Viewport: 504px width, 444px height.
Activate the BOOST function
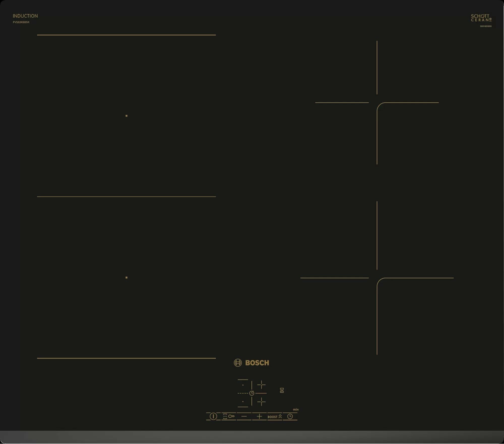274,417
